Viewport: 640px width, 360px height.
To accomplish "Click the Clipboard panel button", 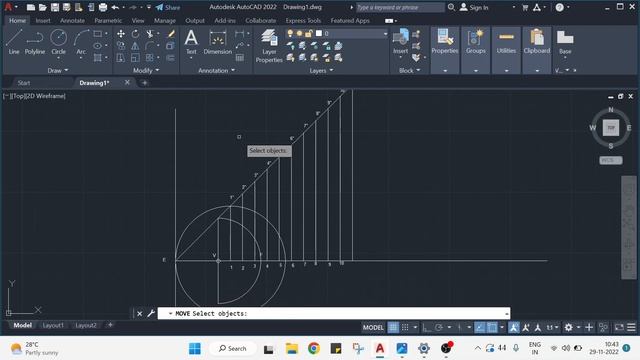I will pos(537,42).
